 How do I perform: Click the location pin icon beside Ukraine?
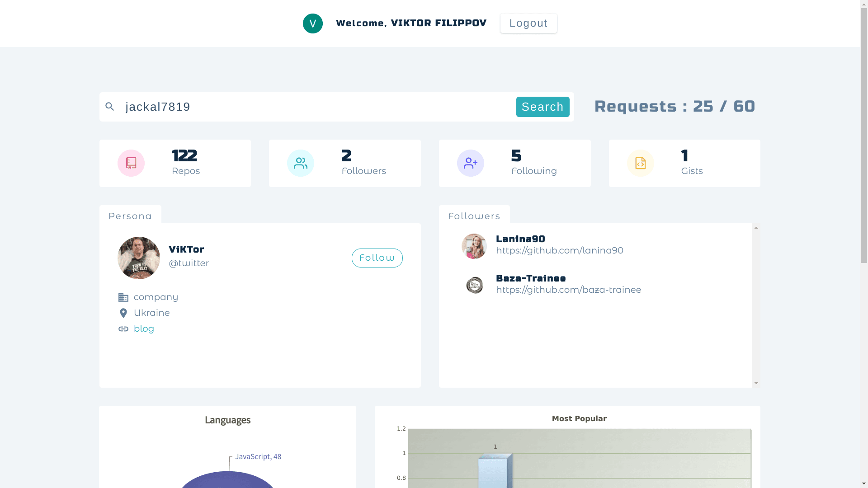123,313
